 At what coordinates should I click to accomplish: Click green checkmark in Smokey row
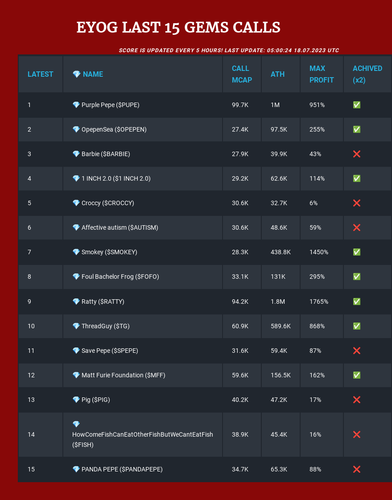pos(357,252)
